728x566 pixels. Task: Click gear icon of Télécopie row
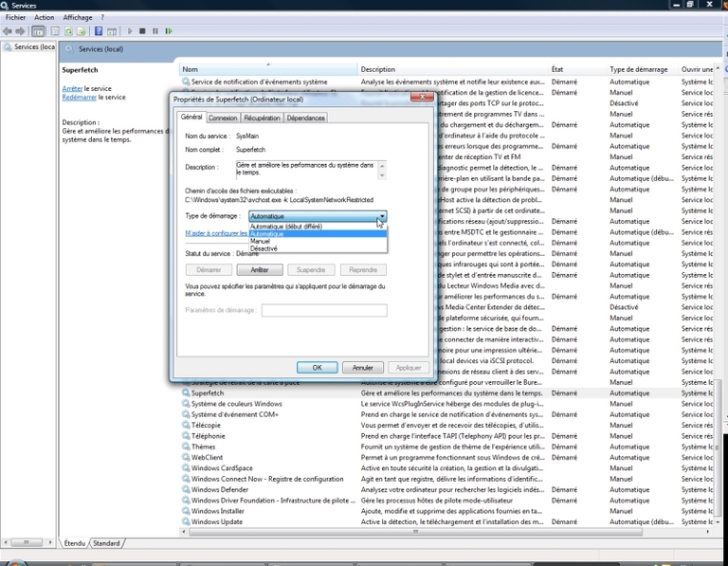(186, 425)
